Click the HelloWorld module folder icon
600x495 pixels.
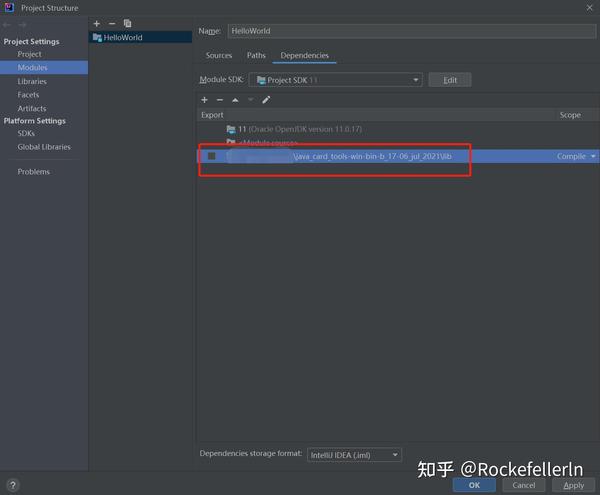point(97,37)
